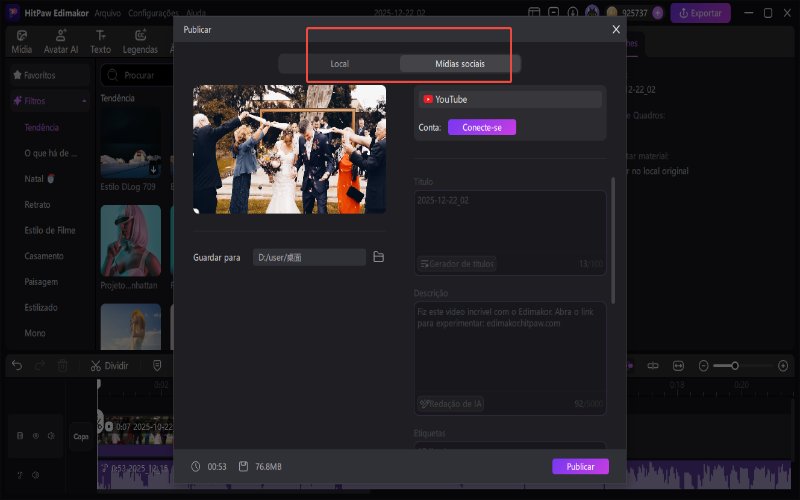The width and height of the screenshot is (800, 500).
Task: Browse folder icon next to Guardar para
Action: tap(378, 257)
